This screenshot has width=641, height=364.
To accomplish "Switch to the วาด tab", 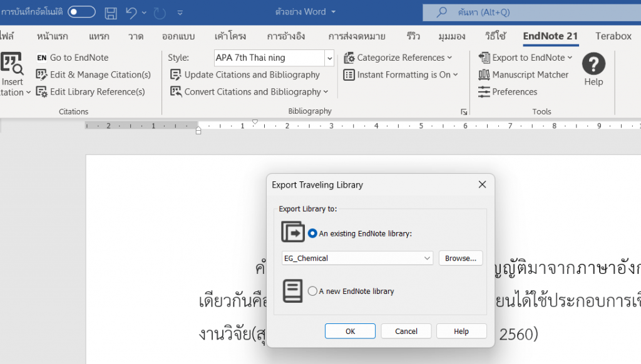I will pos(136,36).
